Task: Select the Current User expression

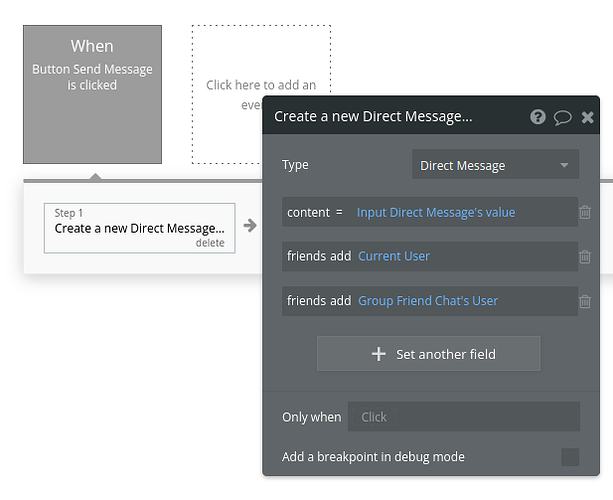Action: [394, 256]
